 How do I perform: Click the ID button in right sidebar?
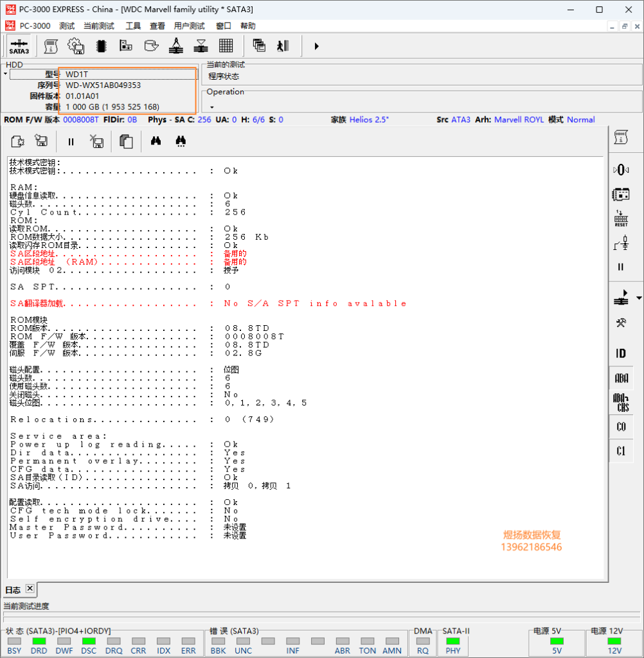coord(621,354)
